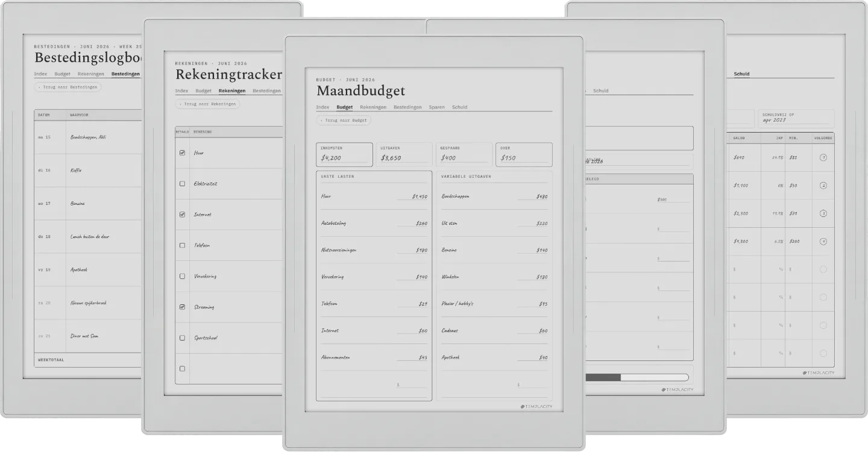Select the Index tab on the Rekeningtracker page

click(181, 91)
